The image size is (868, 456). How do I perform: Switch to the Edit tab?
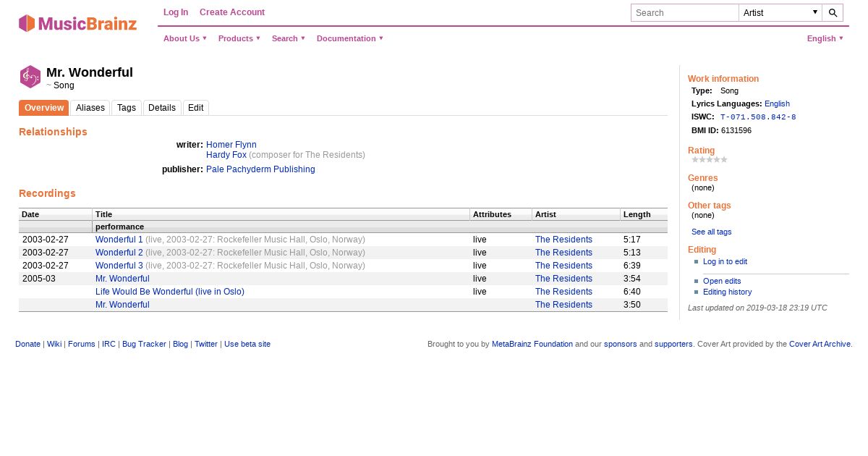[x=196, y=108]
